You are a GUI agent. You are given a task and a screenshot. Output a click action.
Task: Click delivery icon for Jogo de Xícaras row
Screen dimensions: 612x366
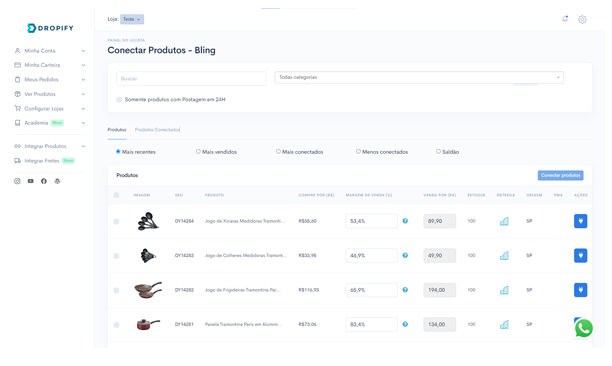click(x=504, y=221)
